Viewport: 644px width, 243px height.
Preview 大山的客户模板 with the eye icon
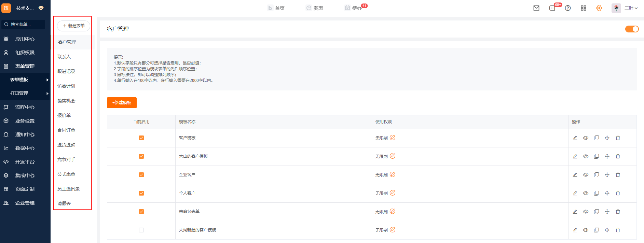[586, 156]
